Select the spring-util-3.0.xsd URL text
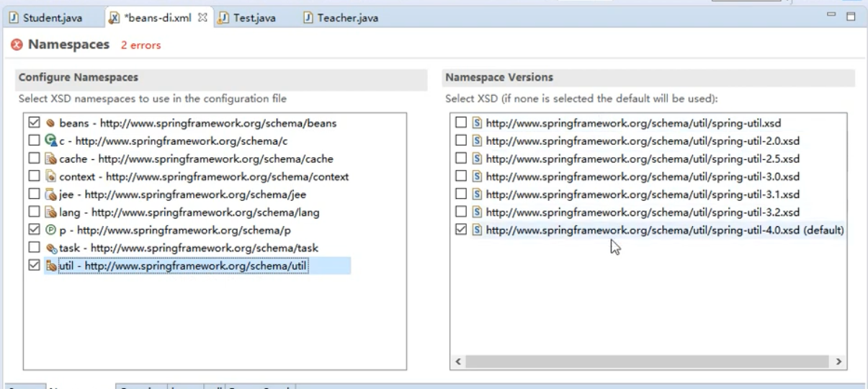Image resolution: width=868 pixels, height=389 pixels. coord(643,176)
